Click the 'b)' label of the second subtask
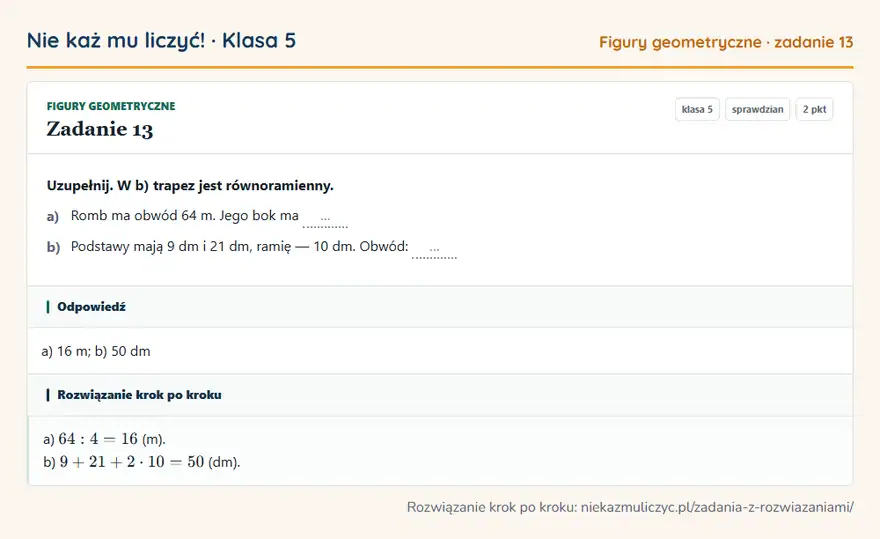Screen dimensions: 880x539 click(x=53, y=247)
